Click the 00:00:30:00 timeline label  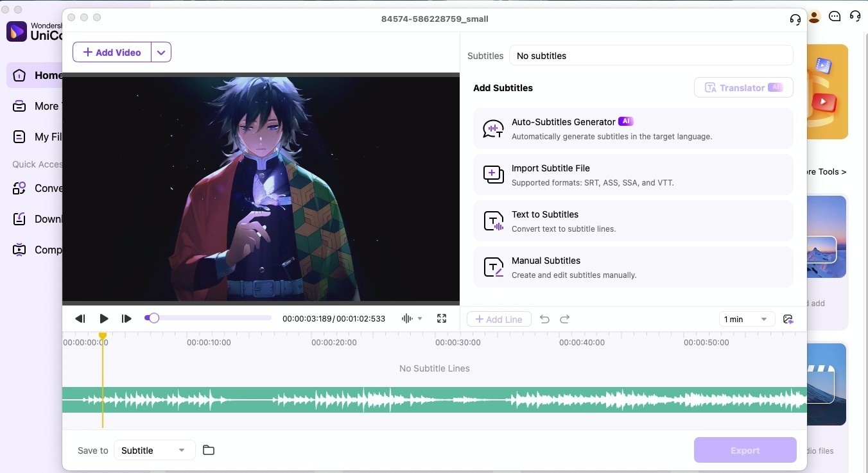(458, 343)
